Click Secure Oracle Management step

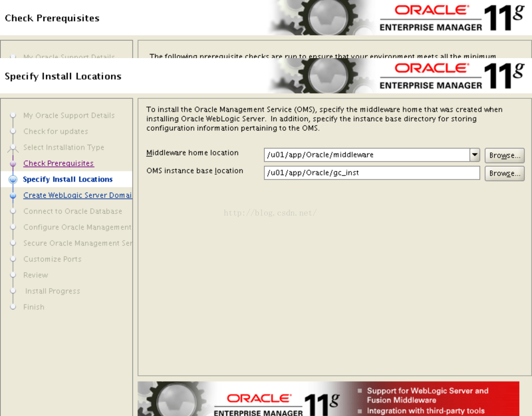(78, 243)
